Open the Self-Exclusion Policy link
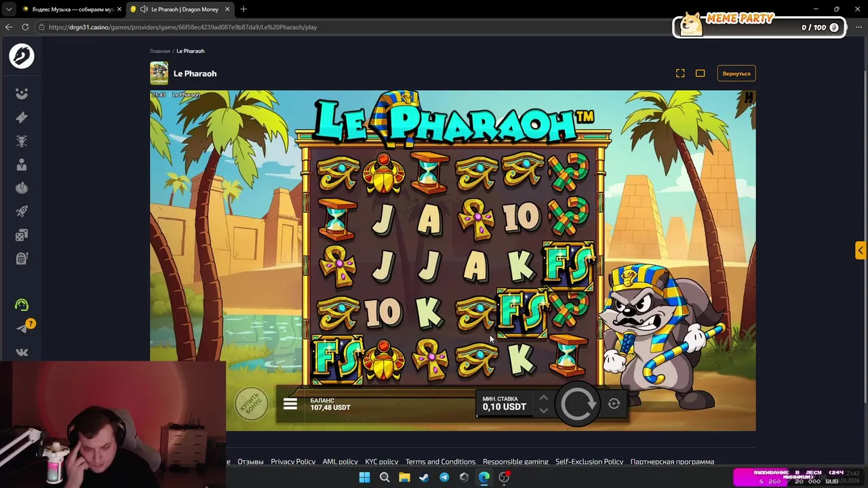 click(x=589, y=462)
